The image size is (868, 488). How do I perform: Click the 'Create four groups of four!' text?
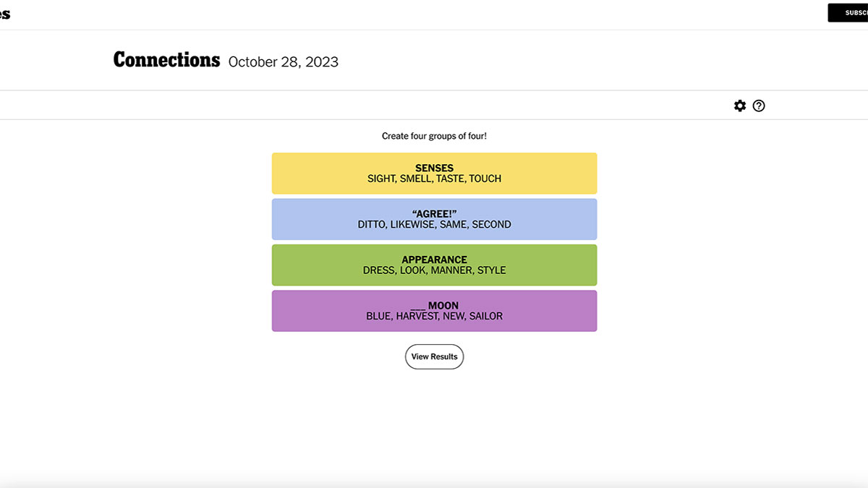[x=434, y=136]
